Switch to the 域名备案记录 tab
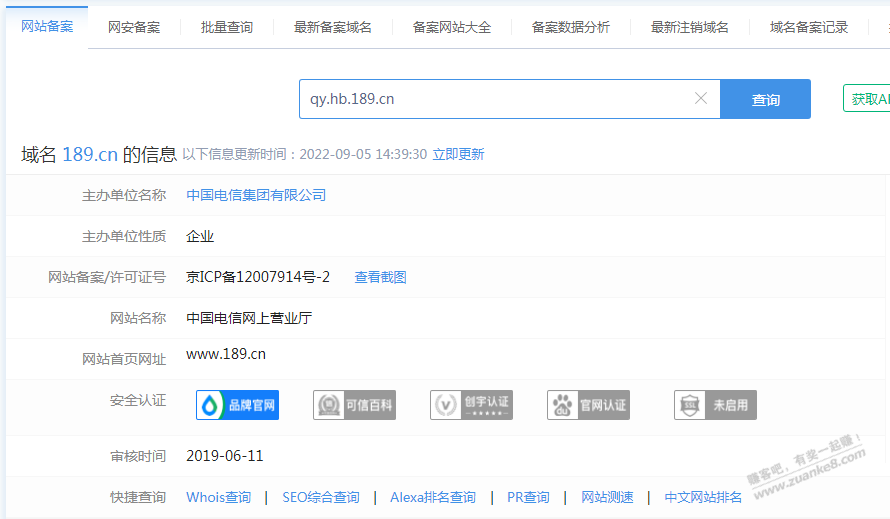This screenshot has width=890, height=519. [x=809, y=27]
